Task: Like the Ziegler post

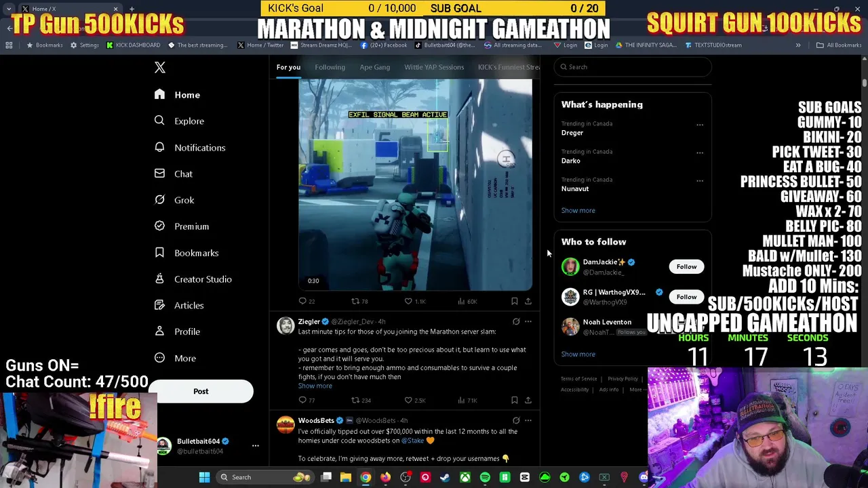Action: pos(408,400)
